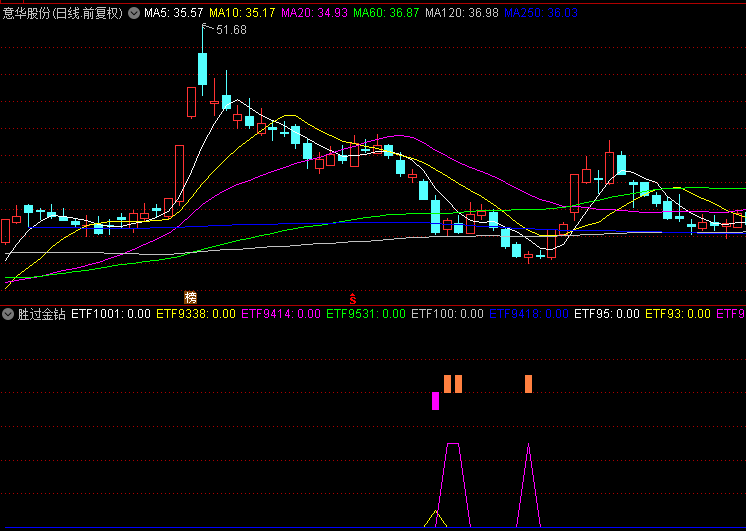Click the red S signal marker
The height and width of the screenshot is (531, 746).
tap(352, 297)
